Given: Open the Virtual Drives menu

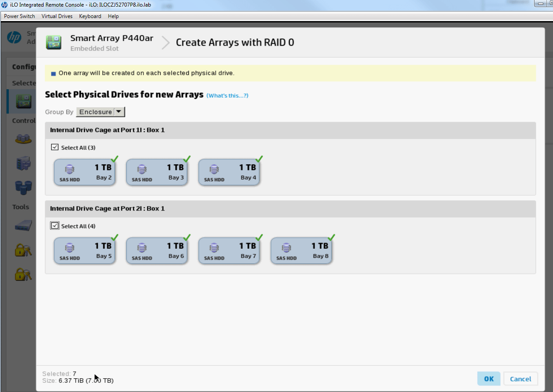Looking at the screenshot, I should point(57,16).
